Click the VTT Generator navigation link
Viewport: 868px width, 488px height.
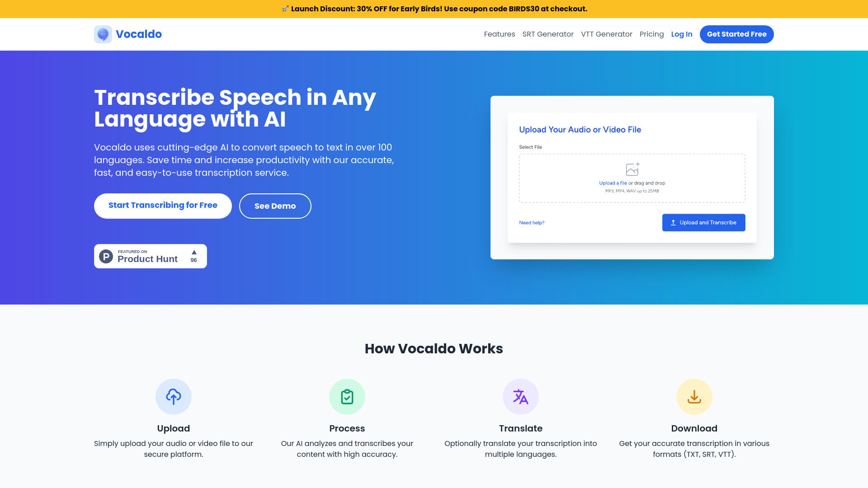[x=606, y=34]
